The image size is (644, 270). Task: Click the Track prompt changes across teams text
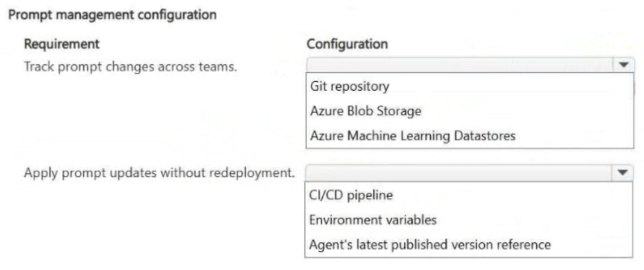pyautogui.click(x=131, y=66)
